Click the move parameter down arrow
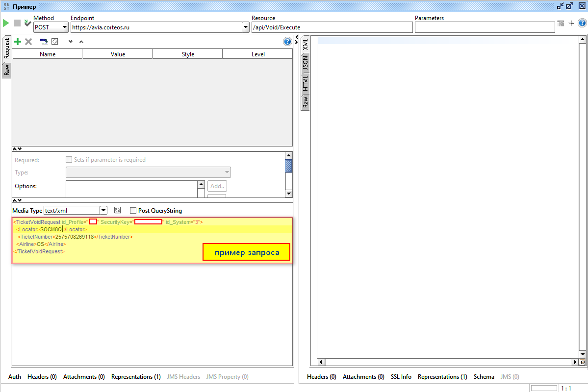The image size is (588, 392). [70, 42]
